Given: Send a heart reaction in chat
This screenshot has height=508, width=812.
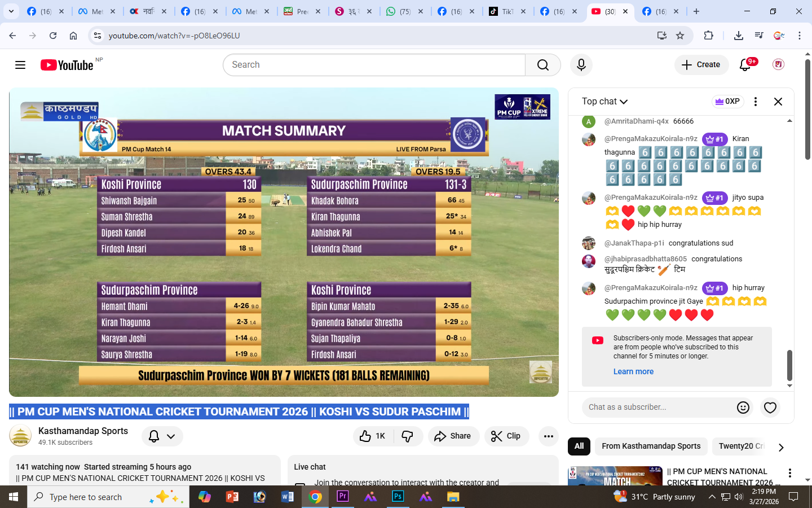Looking at the screenshot, I should click(770, 407).
